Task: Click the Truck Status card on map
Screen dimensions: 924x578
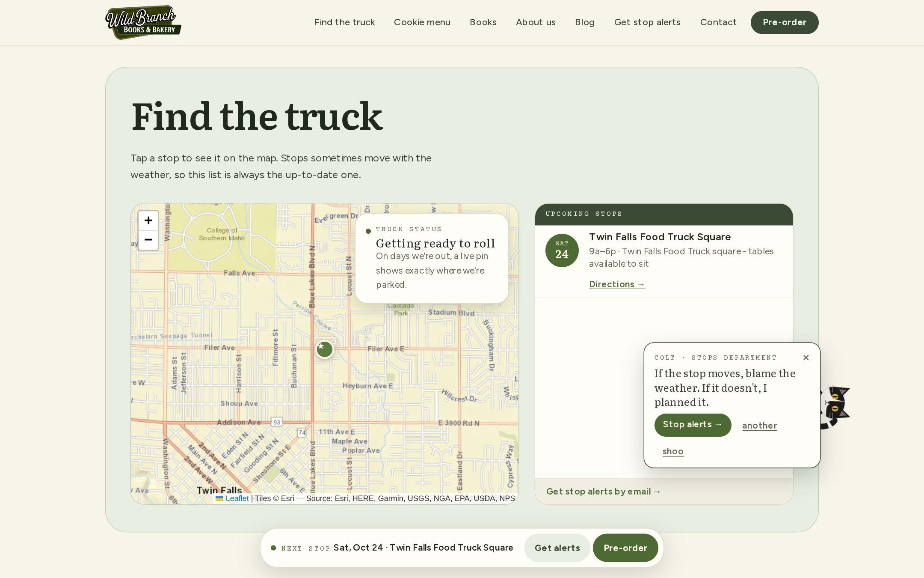Action: point(432,259)
